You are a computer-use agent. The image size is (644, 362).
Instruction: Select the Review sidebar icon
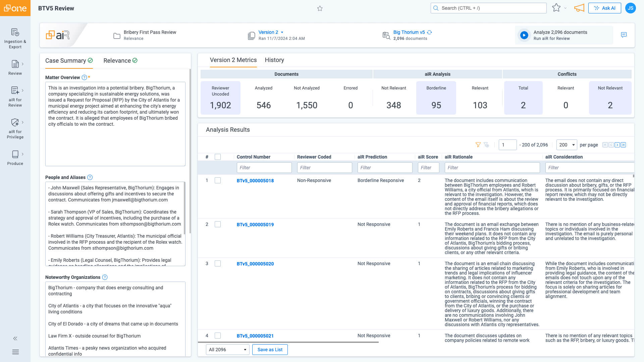coord(15,67)
